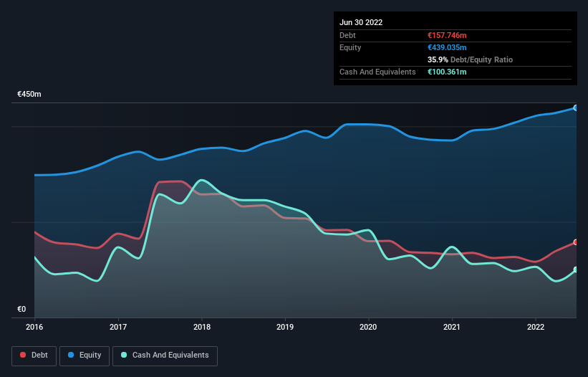Screen dimensions: 588x377
Task: Click the red Debt legend dot
Action: [23, 355]
